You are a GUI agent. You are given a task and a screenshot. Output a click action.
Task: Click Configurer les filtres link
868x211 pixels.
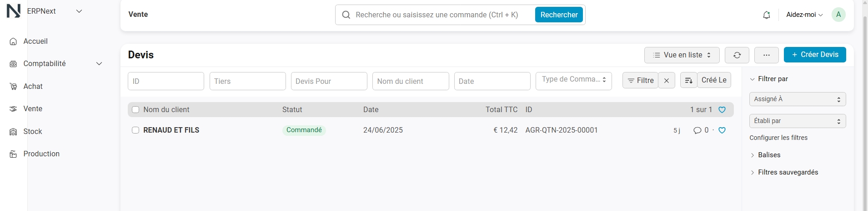click(778, 138)
